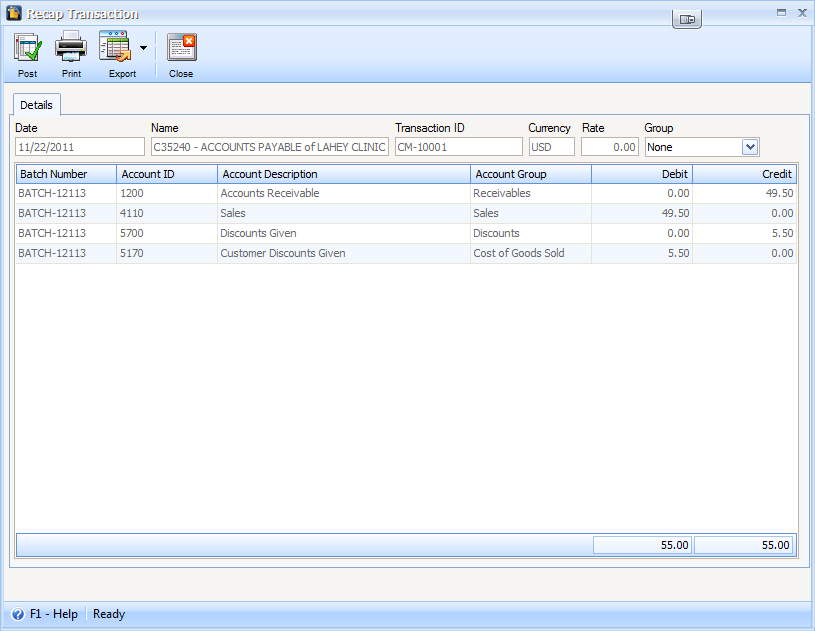Select Account ID 5170 cell
This screenshot has height=631, width=815.
tap(167, 253)
